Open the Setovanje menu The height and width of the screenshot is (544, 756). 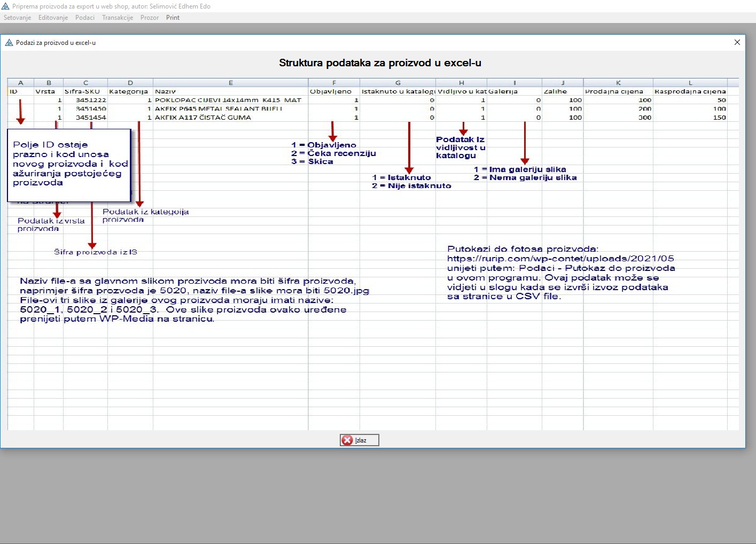click(17, 18)
